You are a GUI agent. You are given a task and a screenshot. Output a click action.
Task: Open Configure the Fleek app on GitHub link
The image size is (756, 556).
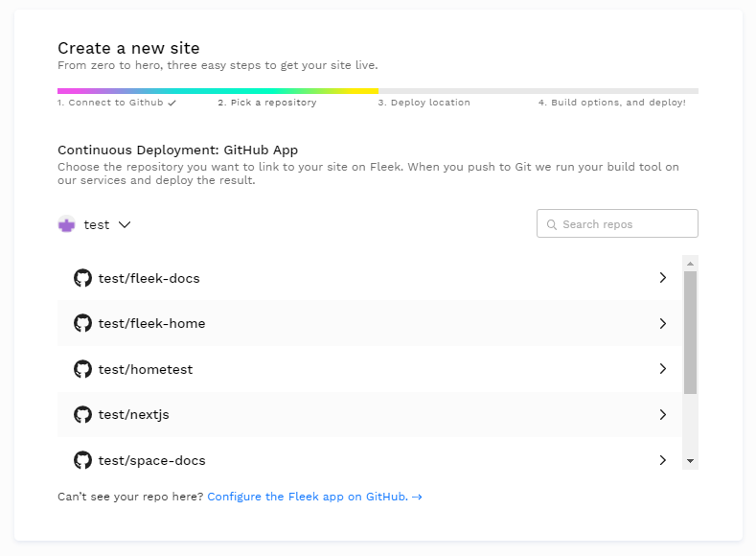pyautogui.click(x=313, y=497)
